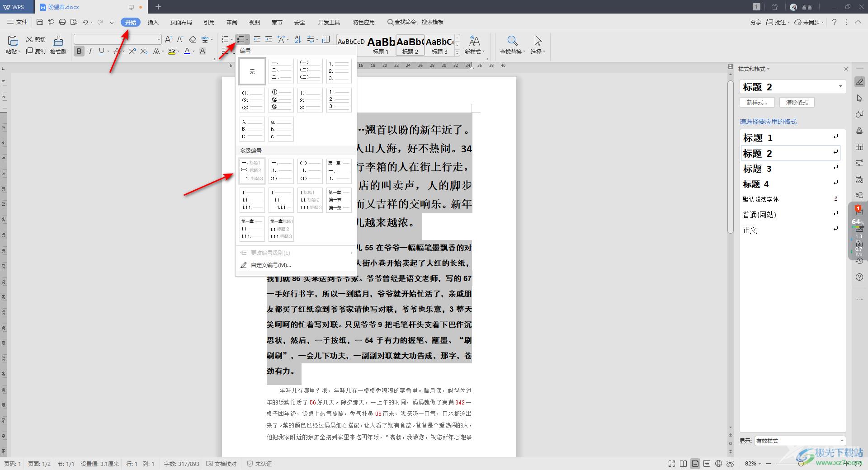Click the help question mark icon
This screenshot has height=470, width=868.
pos(834,22)
